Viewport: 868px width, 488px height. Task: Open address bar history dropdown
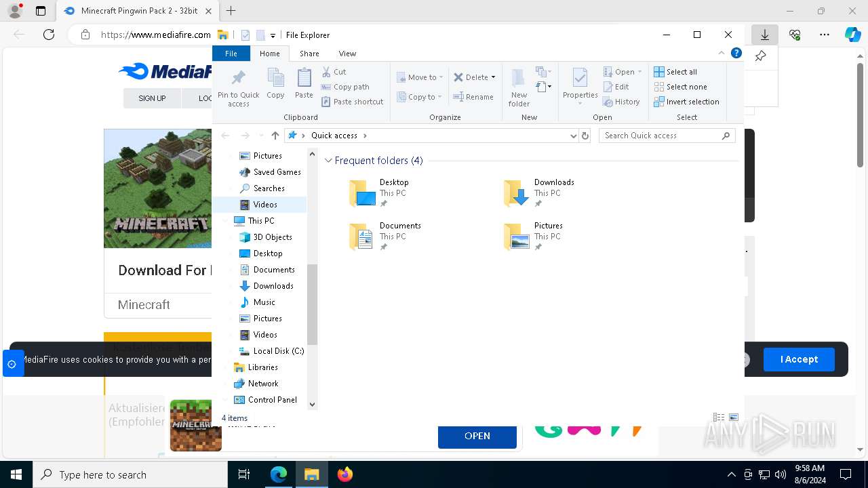[573, 136]
